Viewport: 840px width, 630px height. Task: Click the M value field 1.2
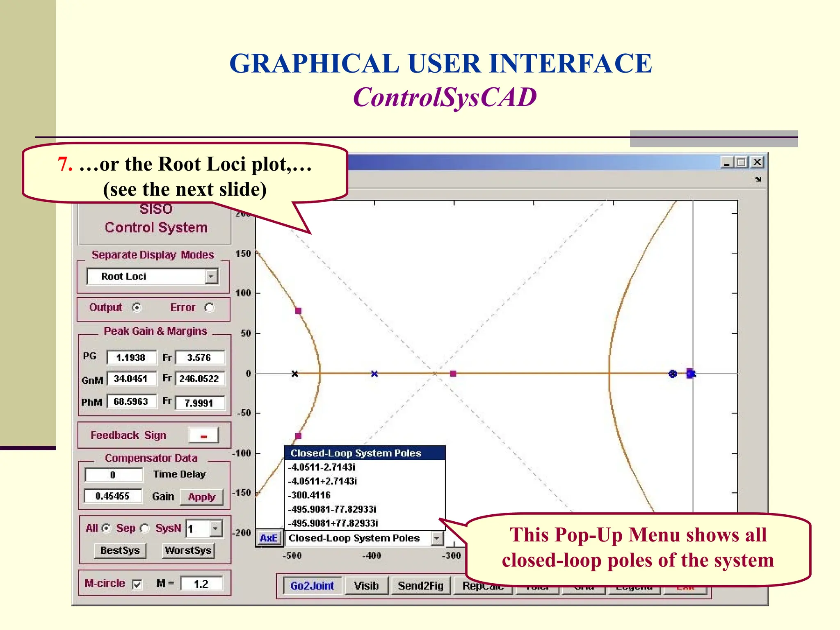pyautogui.click(x=201, y=584)
